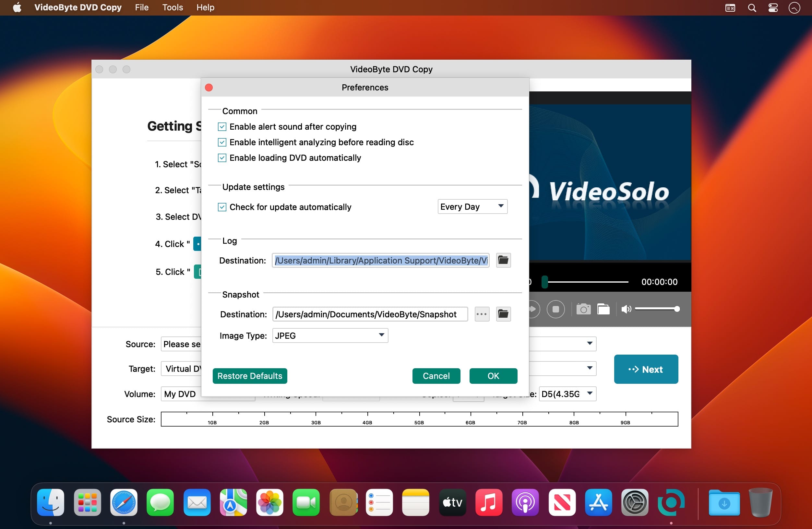This screenshot has height=529, width=812.
Task: Open Photos from the dock
Action: 270,502
